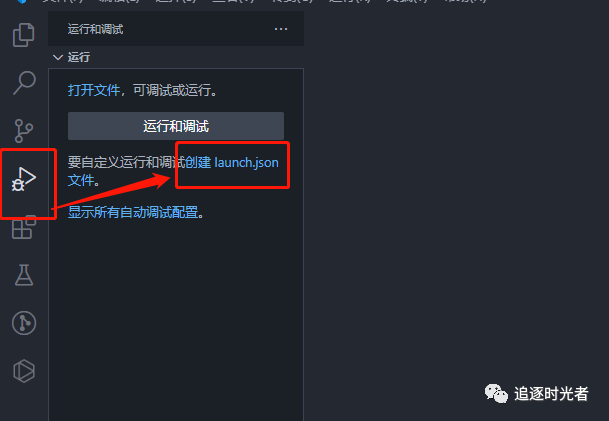Click the 运行 section header label
Viewport: 609px width, 421px height.
click(79, 57)
